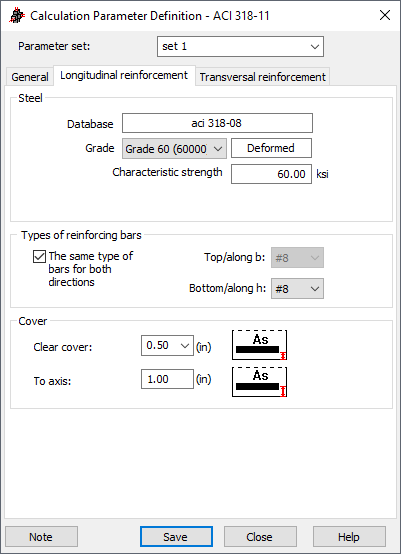Screen dimensions: 401x554
Task: Switch to the General tab
Action: (x=30, y=77)
